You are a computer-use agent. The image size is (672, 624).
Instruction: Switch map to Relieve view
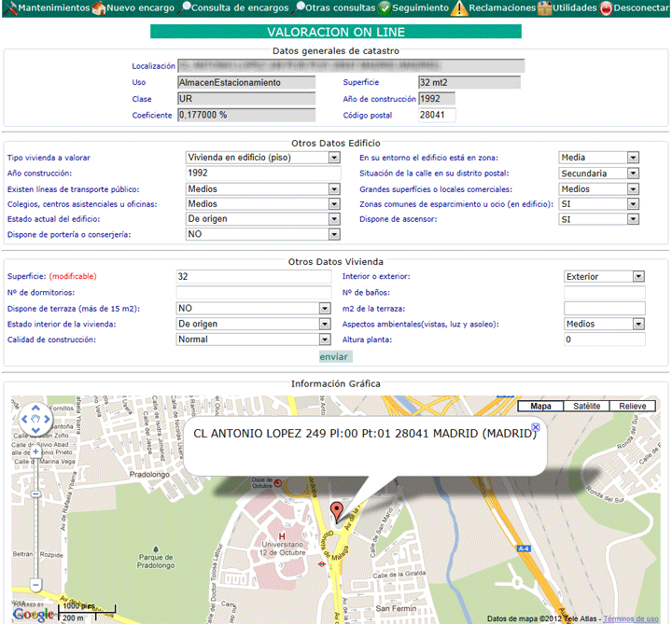click(x=632, y=406)
